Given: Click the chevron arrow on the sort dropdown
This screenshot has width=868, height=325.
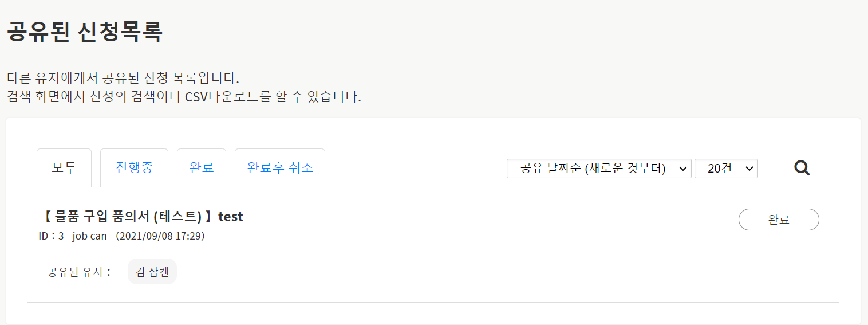Looking at the screenshot, I should [682, 169].
